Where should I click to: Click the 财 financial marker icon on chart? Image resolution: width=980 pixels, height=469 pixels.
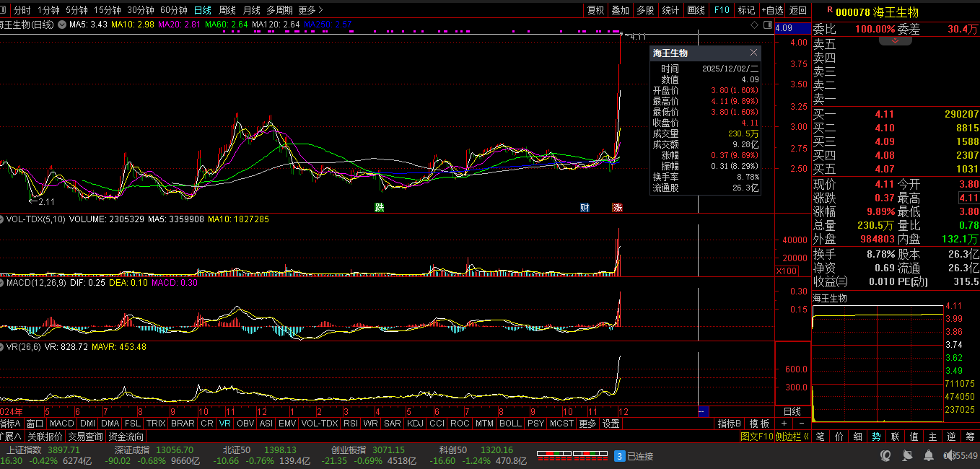pyautogui.click(x=585, y=208)
